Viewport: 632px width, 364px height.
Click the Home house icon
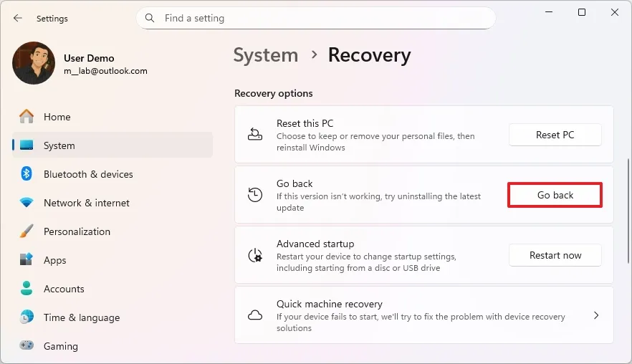tap(27, 117)
